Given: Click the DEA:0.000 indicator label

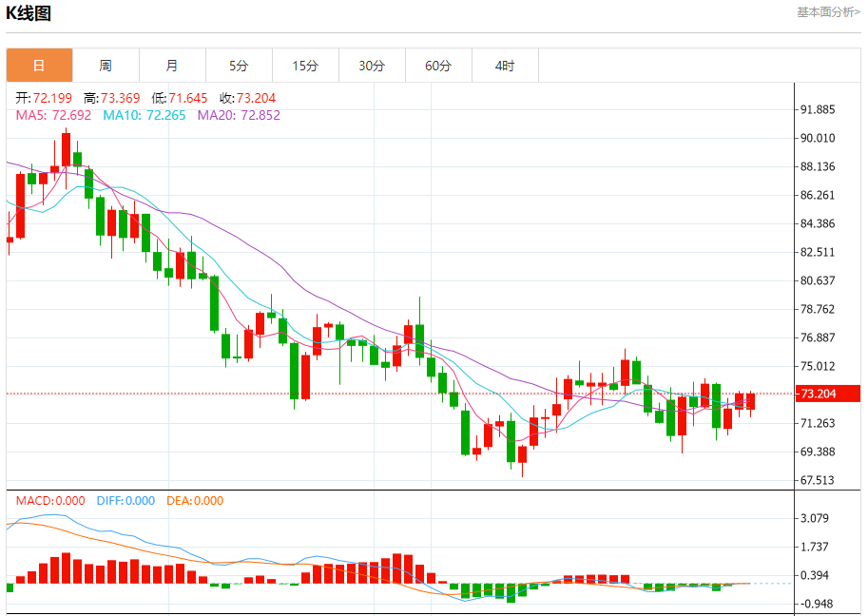Looking at the screenshot, I should pyautogui.click(x=195, y=501).
